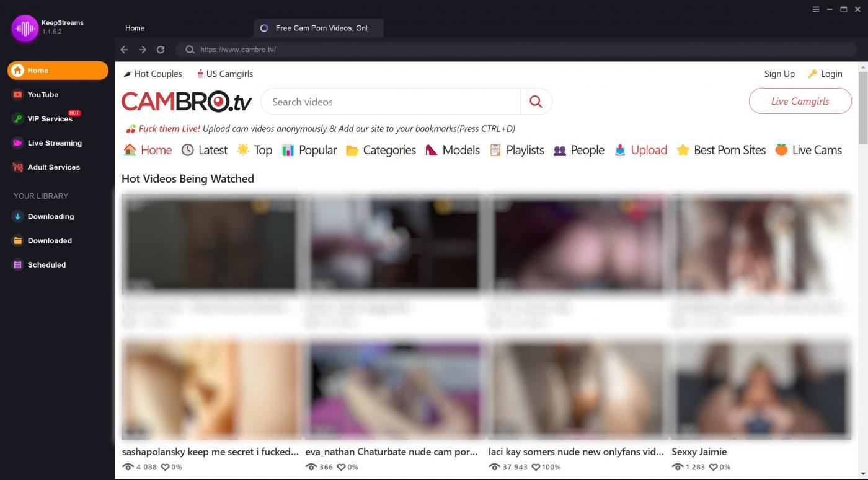The width and height of the screenshot is (868, 480).
Task: Open the Popular nav item
Action: (x=309, y=150)
